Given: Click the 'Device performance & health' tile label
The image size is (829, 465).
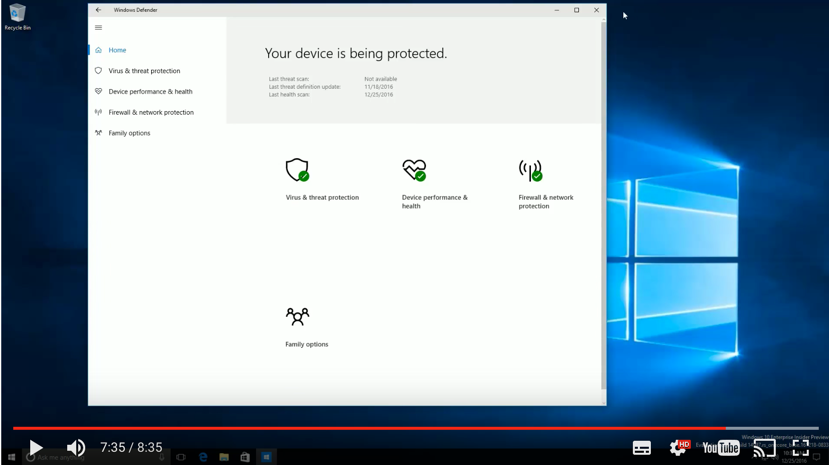Looking at the screenshot, I should (435, 201).
